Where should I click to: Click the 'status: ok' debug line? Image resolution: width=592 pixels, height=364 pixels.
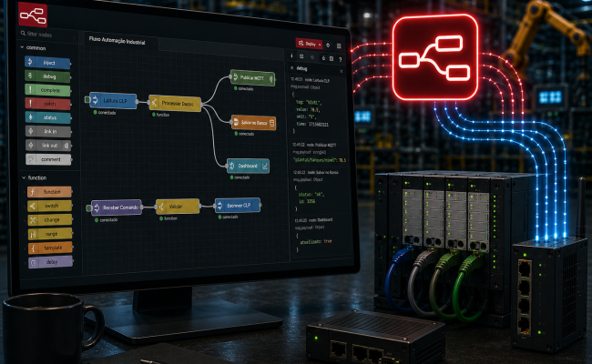coord(311,194)
